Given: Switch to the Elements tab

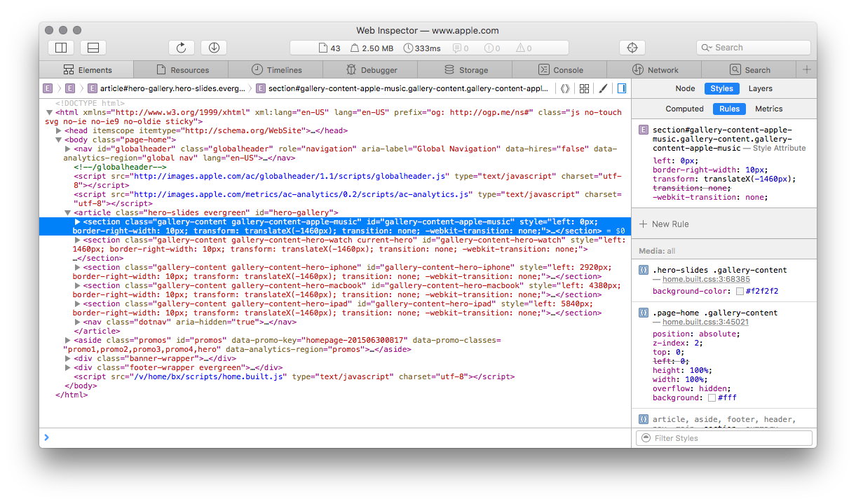Looking at the screenshot, I should tap(87, 69).
